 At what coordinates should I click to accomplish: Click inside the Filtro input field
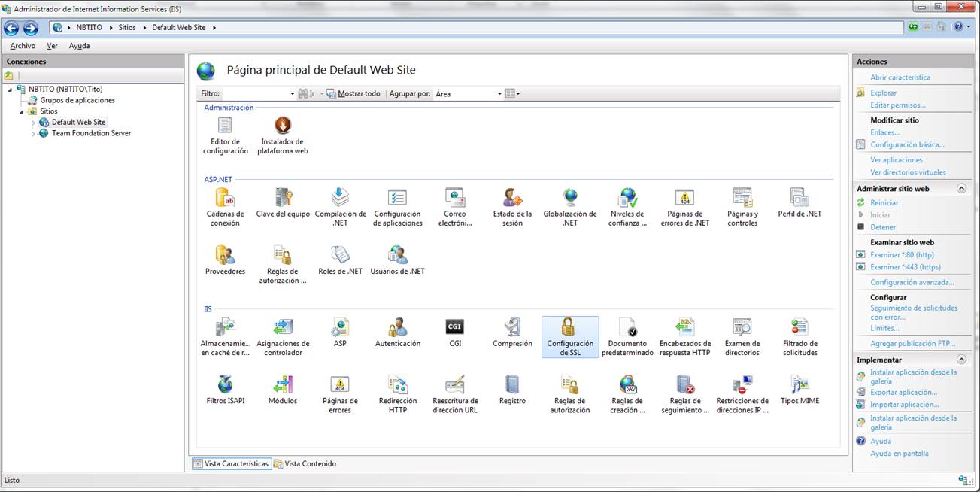coord(256,94)
